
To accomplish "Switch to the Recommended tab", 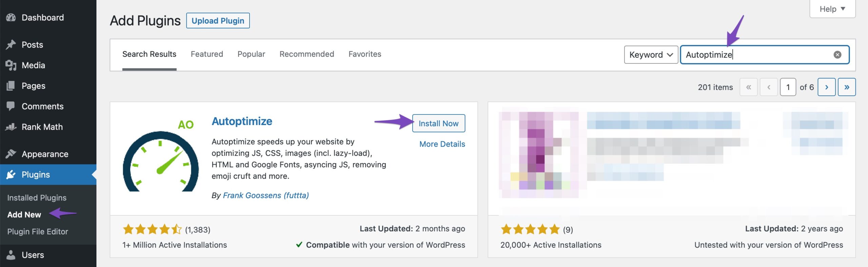I will (x=307, y=54).
